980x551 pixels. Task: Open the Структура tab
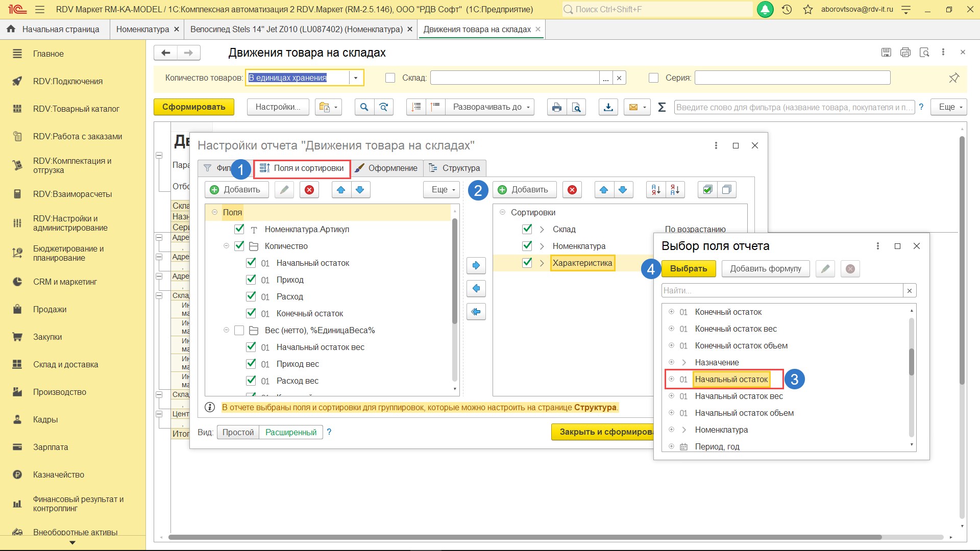455,168
